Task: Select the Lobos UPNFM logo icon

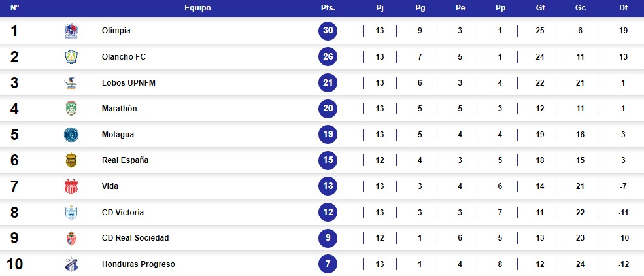Action: click(71, 83)
